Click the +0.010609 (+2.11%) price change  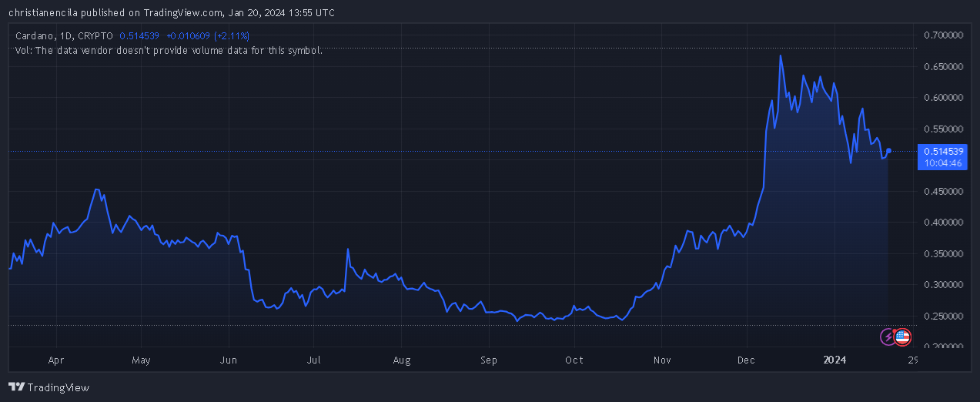click(x=208, y=35)
